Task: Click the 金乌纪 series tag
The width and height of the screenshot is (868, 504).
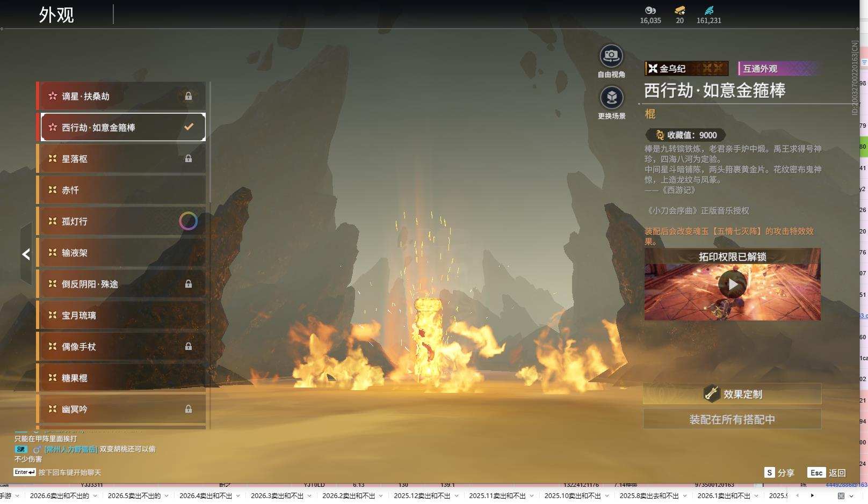Action: pyautogui.click(x=686, y=69)
